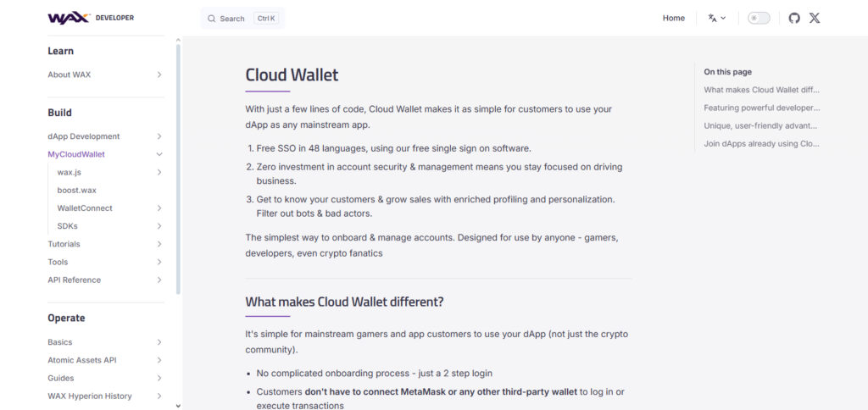Expand the Tools chevron
Screen dimensions: 868x410
159,263
